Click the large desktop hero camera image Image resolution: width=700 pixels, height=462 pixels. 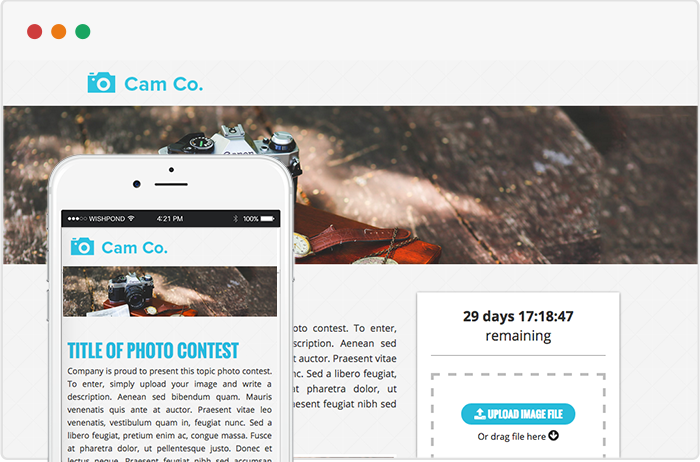[491, 185]
